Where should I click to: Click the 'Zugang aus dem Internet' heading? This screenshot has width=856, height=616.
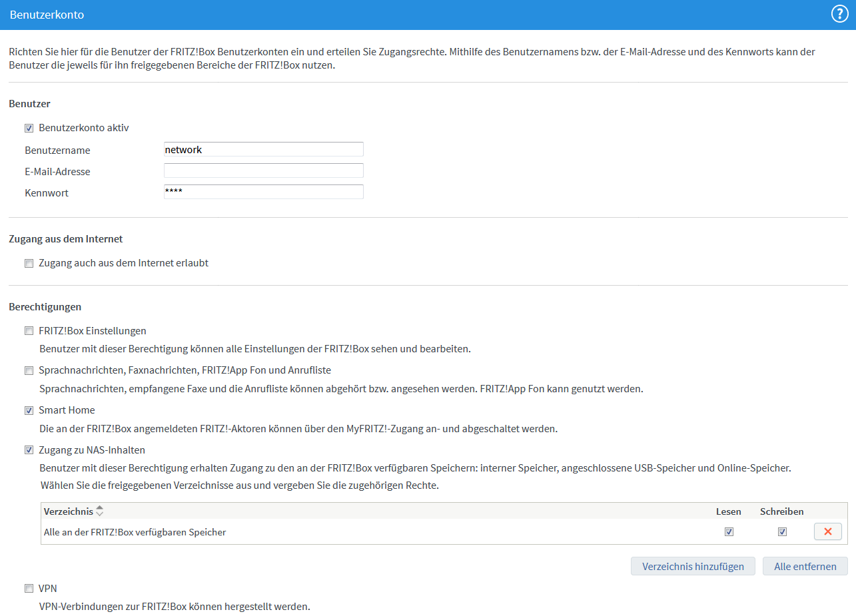(x=66, y=238)
